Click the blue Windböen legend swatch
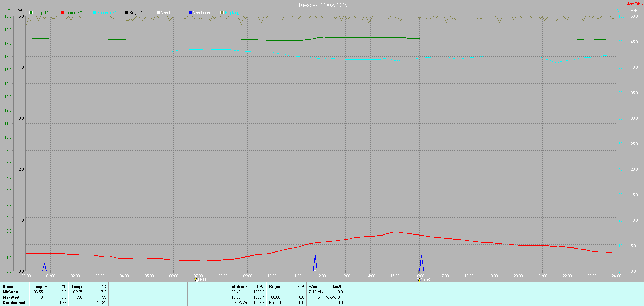The image size is (644, 306). (190, 13)
